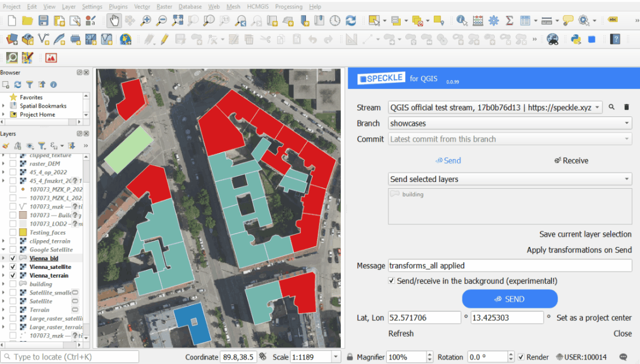Viewport: 640px width, 364px height.
Task: Open the Python console icon
Action: [x=576, y=39]
